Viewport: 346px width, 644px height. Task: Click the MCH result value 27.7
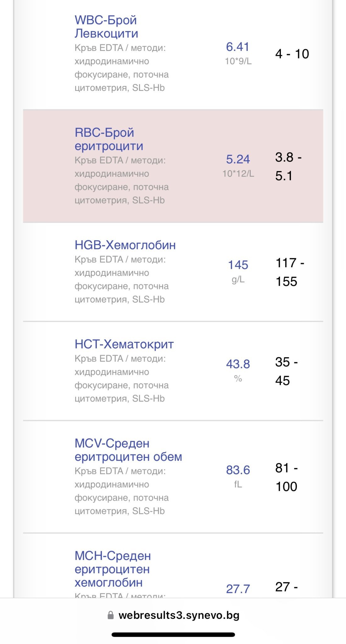[x=238, y=589]
